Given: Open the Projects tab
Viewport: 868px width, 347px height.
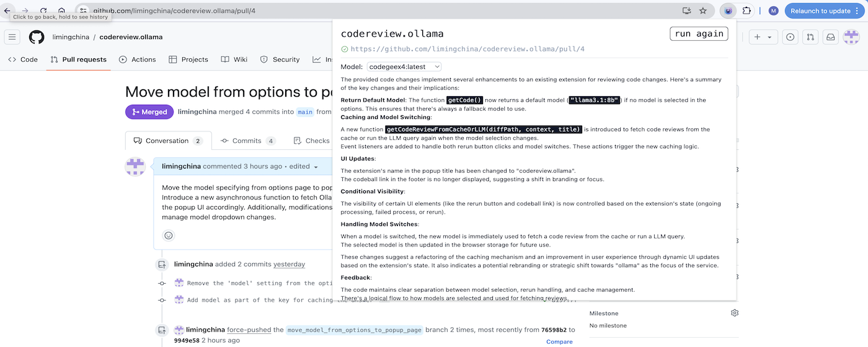Looking at the screenshot, I should tap(188, 59).
